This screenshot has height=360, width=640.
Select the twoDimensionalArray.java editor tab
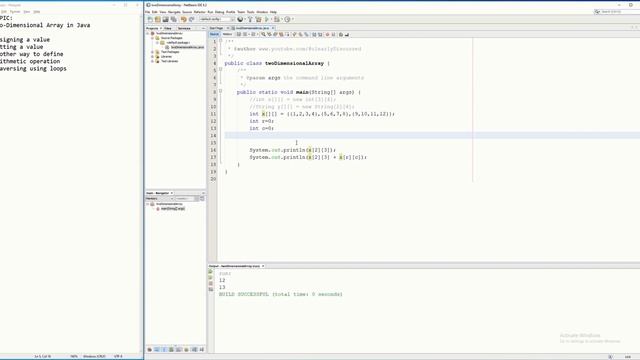point(252,28)
